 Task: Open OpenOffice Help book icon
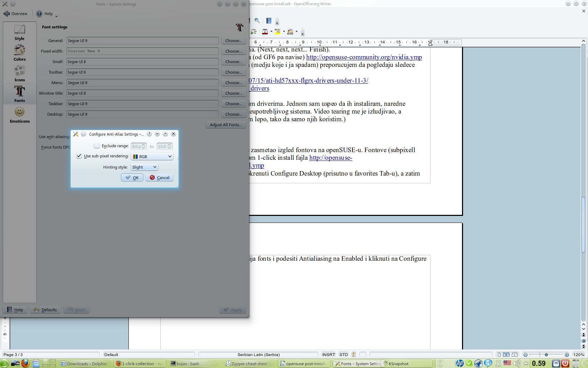(269, 21)
